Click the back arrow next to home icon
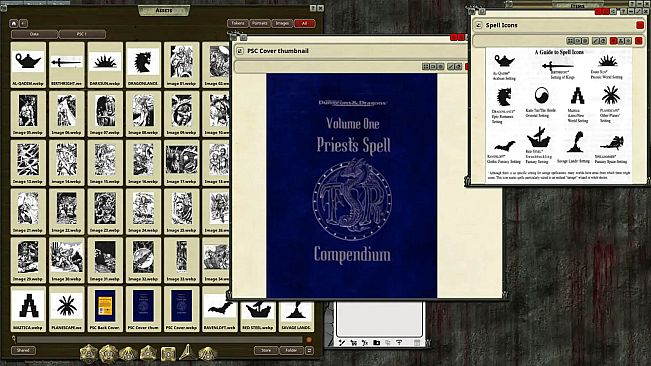Screen dimensions: 651x366 (23, 23)
